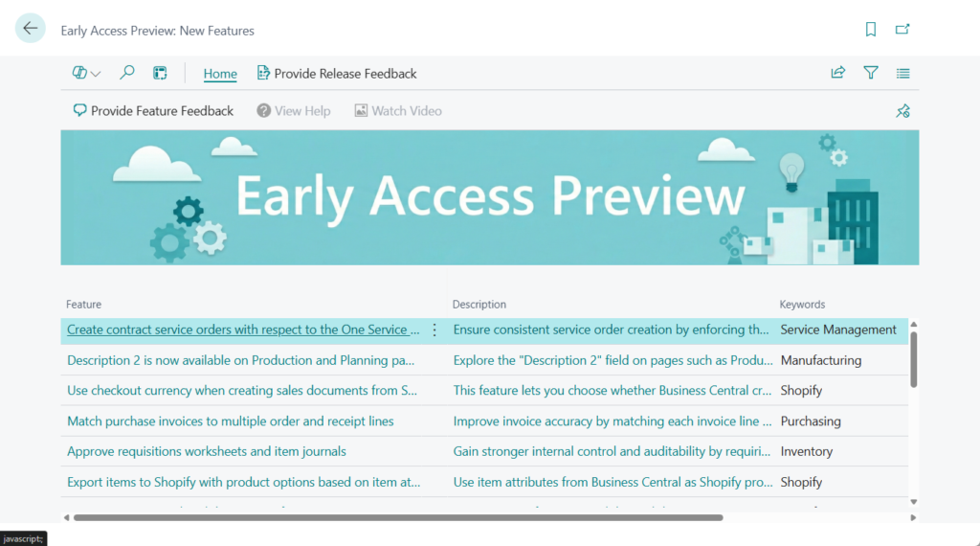The height and width of the screenshot is (546, 980).
Task: Open Provide Release Feedback menu item
Action: (x=337, y=74)
